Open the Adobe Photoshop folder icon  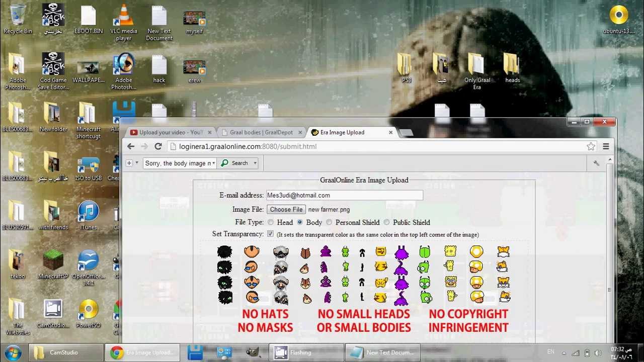(18, 71)
